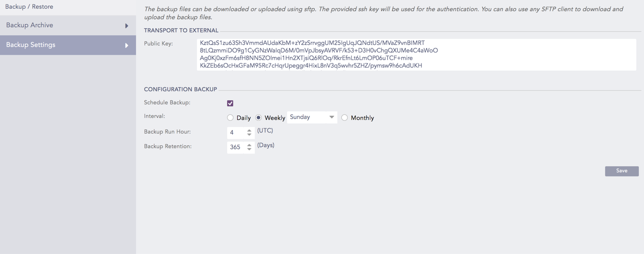Focus the Backup Run Hour number field
The width and height of the screenshot is (644, 254).
pos(236,133)
